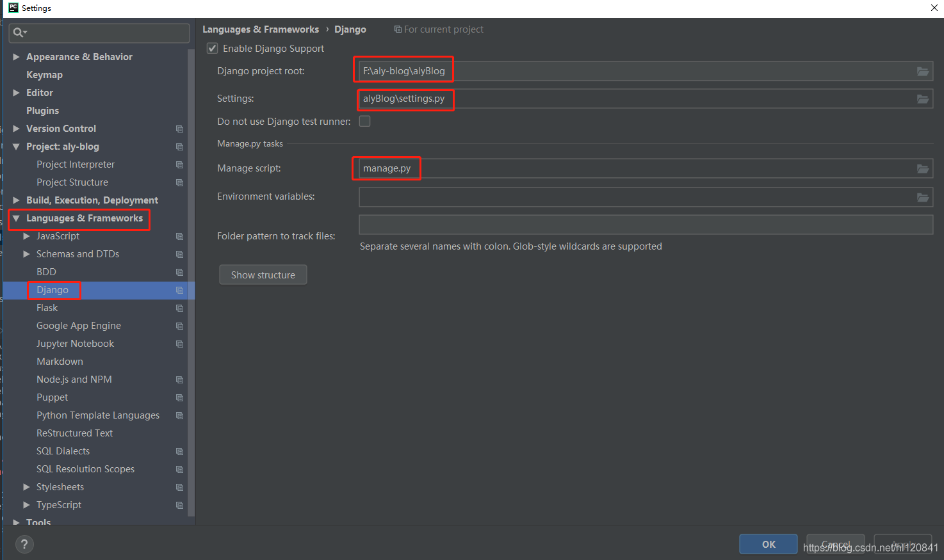Viewport: 944px width, 560px height.
Task: Select Python Template Languages page
Action: [98, 415]
